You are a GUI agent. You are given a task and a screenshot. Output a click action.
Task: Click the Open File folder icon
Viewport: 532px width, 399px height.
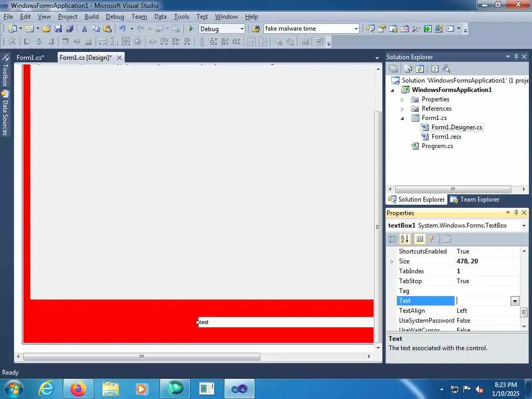(x=46, y=29)
